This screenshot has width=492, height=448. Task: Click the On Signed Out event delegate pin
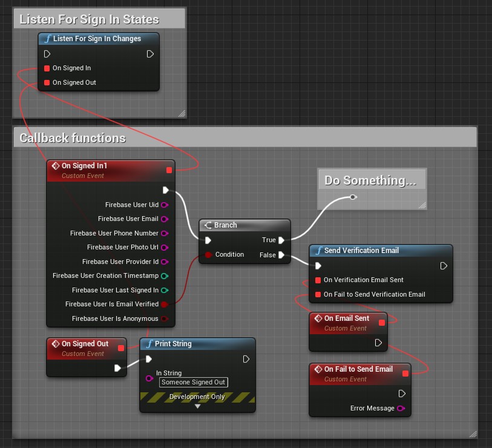121,348
